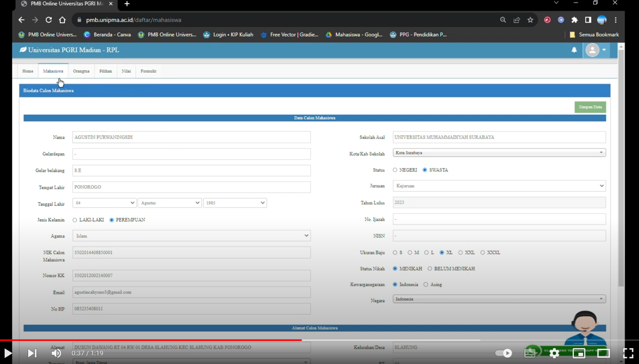639x364 pixels.
Task: Seek the red video progress bar
Action: (151, 340)
